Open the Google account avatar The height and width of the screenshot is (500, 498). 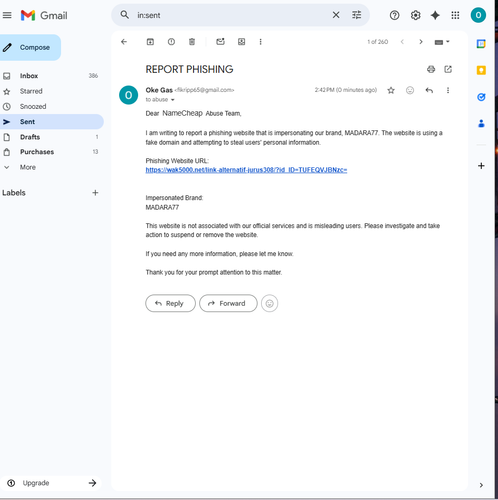coord(478,15)
